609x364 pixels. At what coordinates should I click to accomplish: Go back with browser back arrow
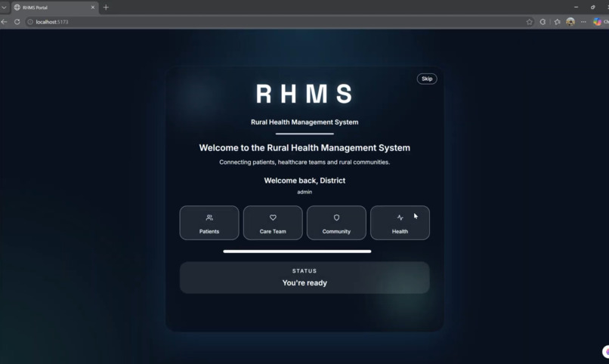pos(5,22)
